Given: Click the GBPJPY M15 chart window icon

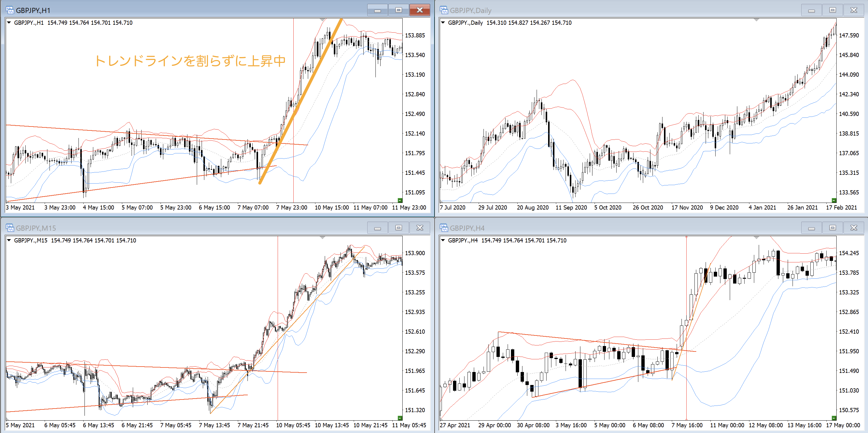Looking at the screenshot, I should point(10,228).
